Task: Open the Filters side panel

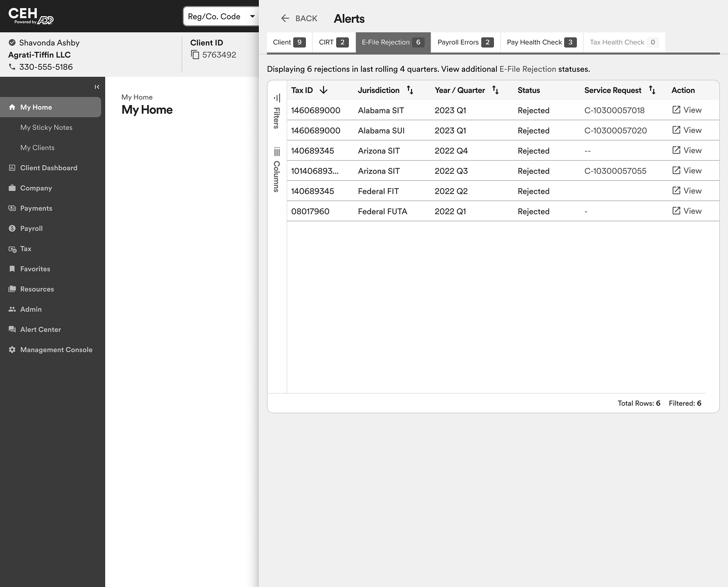Action: click(277, 111)
